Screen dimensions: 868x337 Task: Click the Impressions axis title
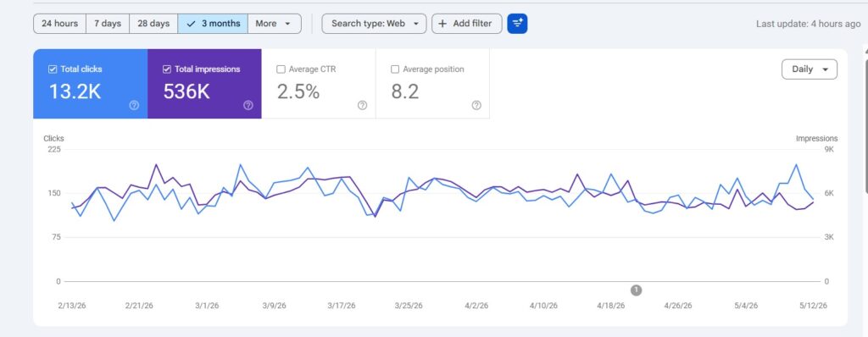click(x=816, y=138)
